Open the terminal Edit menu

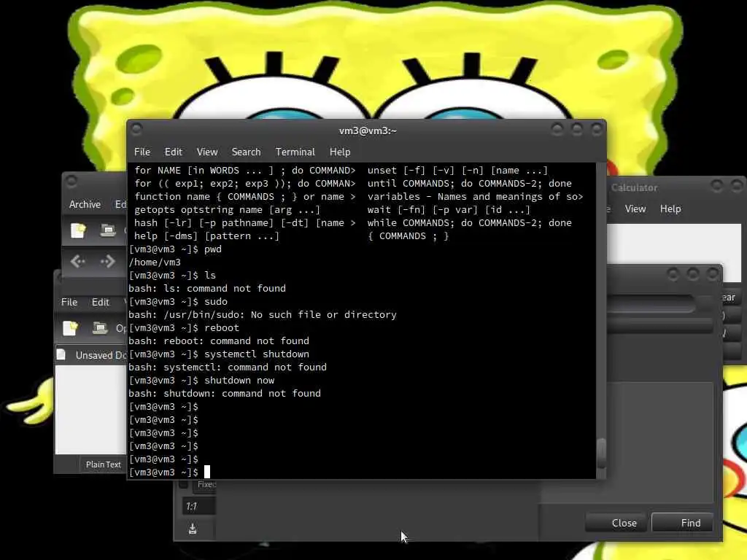(174, 152)
